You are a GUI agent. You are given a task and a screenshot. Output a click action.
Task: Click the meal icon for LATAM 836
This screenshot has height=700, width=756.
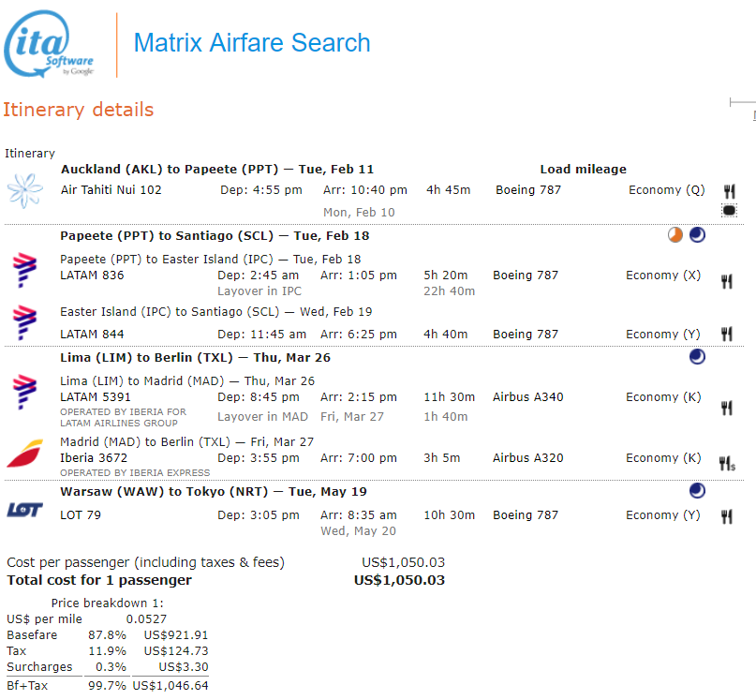pos(727,281)
